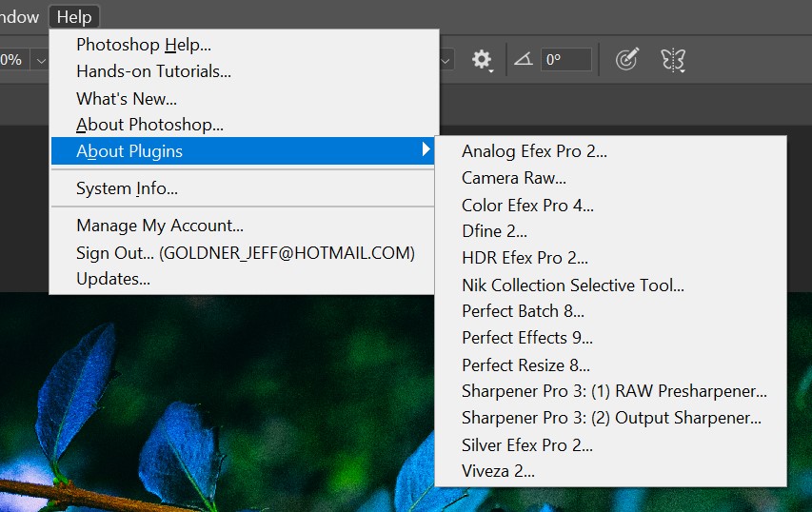Choose Sharpener Pro 3 Output Sharpener
Image resolution: width=812 pixels, height=512 pixels.
coord(610,418)
